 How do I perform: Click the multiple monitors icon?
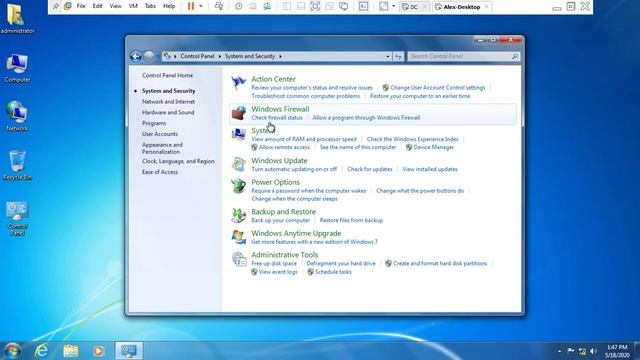click(344, 6)
